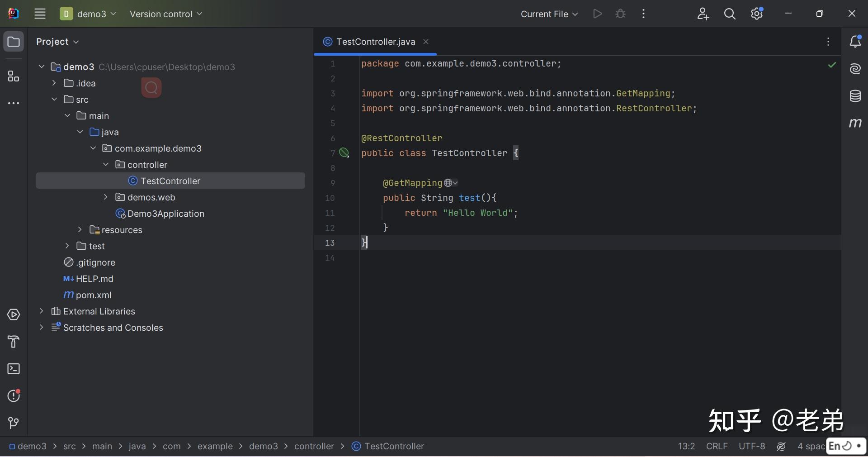Click the green inspections checkmark widget
Image resolution: width=868 pixels, height=457 pixels.
coord(831,65)
